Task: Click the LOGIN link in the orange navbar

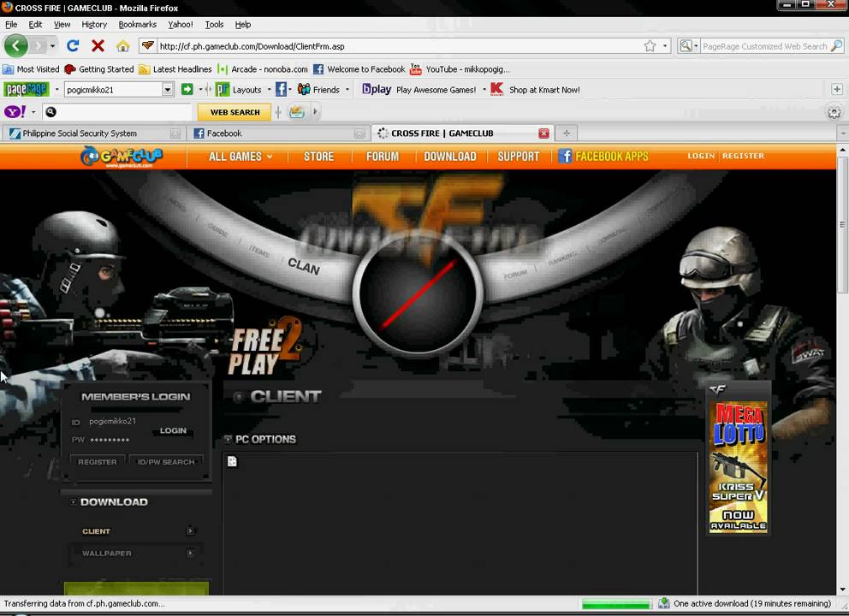Action: 701,156
